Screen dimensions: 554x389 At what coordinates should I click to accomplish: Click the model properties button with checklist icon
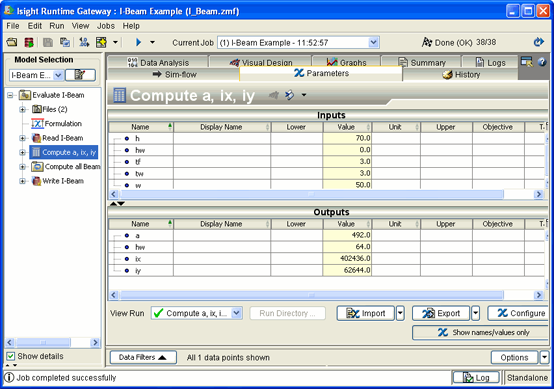pyautogui.click(x=80, y=75)
